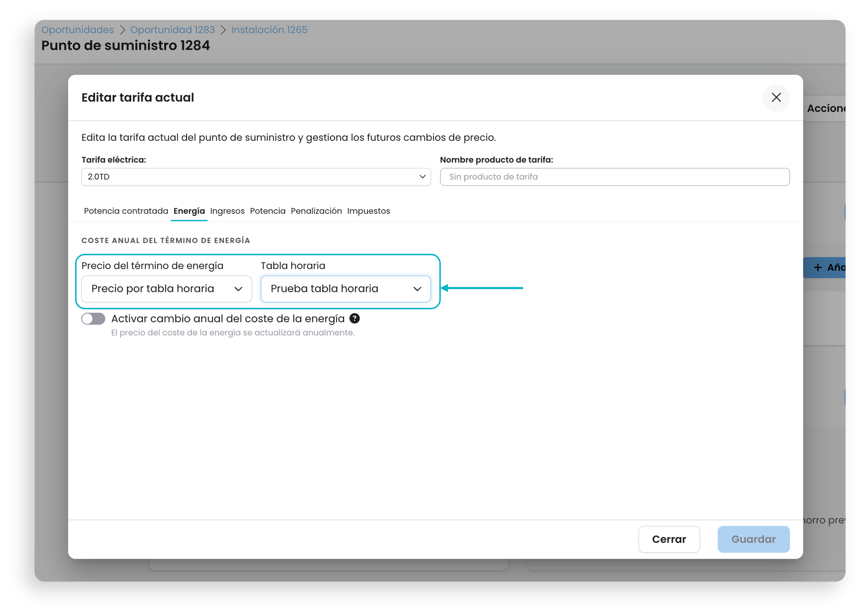Open the Tabla horaria dropdown
This screenshot has height=616, width=865.
(345, 289)
